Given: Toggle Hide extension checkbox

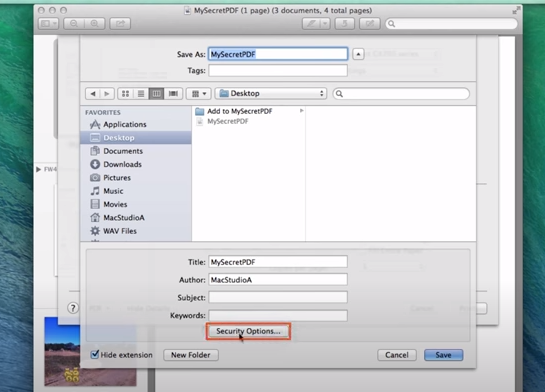Looking at the screenshot, I should point(95,354).
